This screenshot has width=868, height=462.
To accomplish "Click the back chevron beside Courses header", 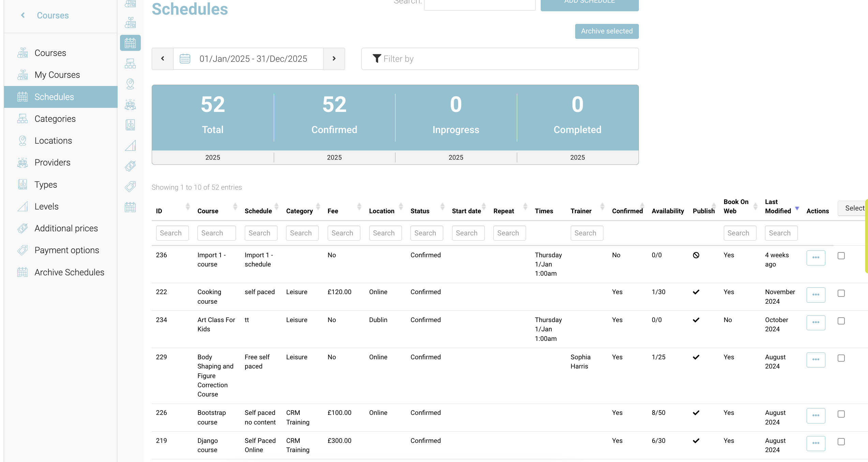I will (x=23, y=15).
